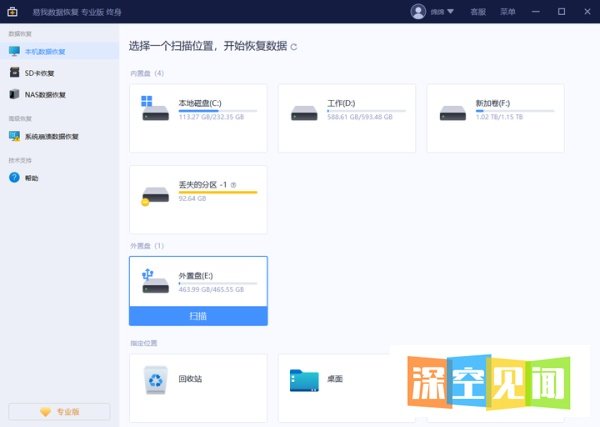The height and width of the screenshot is (427, 600).
Task: Select the 新加卷(F:) drive card
Action: (x=496, y=118)
